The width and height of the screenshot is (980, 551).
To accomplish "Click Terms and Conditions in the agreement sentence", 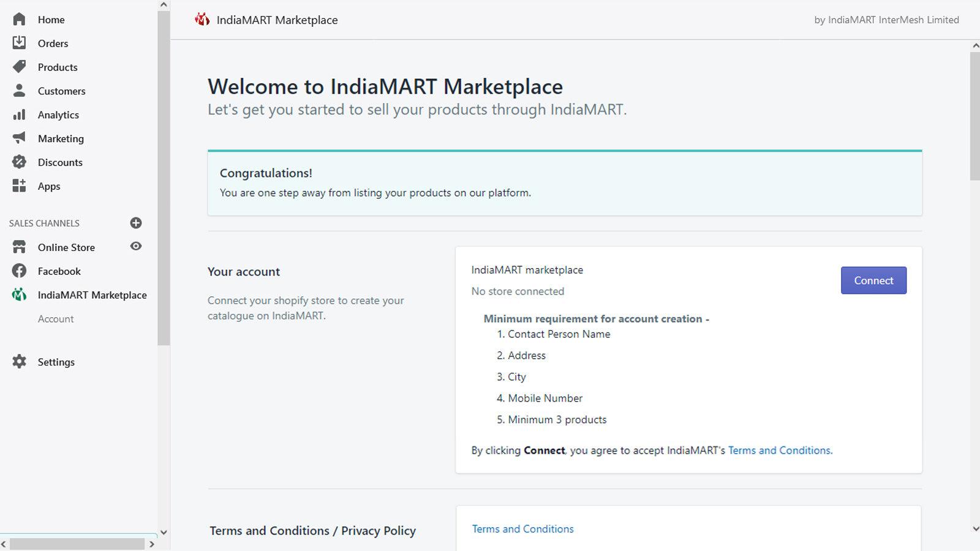I will [x=778, y=450].
